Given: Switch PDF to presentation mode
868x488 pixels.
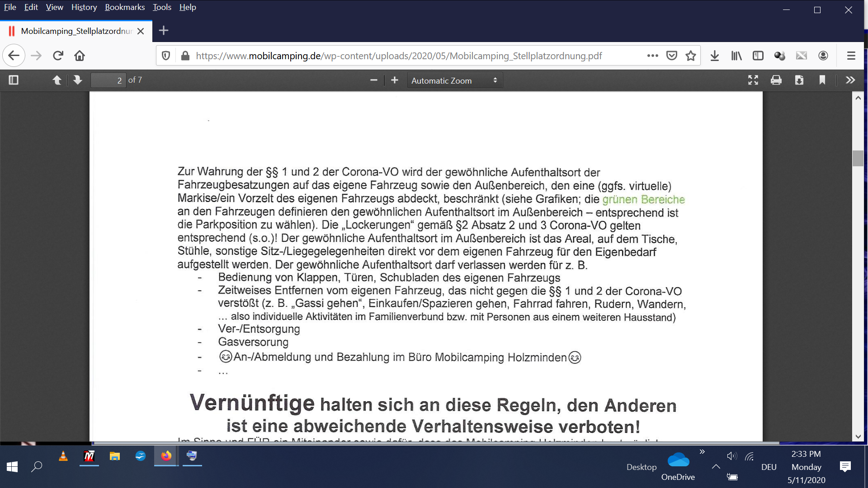Looking at the screenshot, I should pyautogui.click(x=753, y=80).
